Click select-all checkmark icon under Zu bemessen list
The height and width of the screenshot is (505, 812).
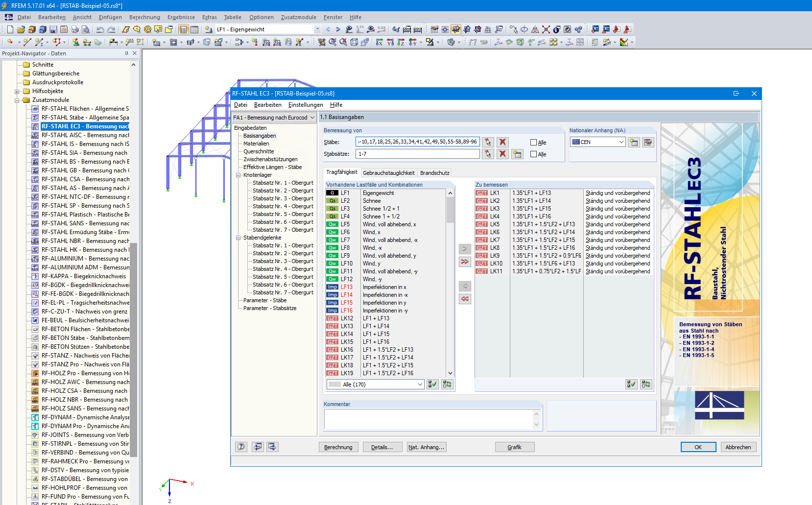[632, 385]
